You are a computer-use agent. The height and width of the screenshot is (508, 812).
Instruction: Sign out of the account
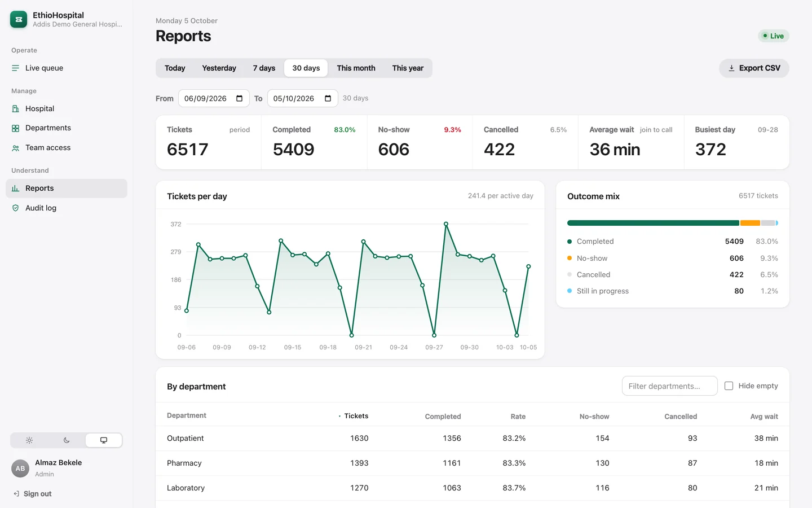coord(33,494)
